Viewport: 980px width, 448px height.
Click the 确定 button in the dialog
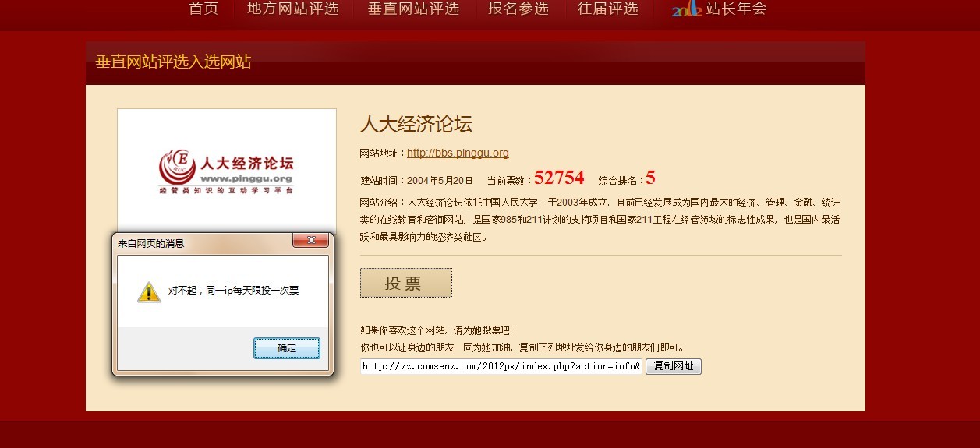[x=287, y=348]
